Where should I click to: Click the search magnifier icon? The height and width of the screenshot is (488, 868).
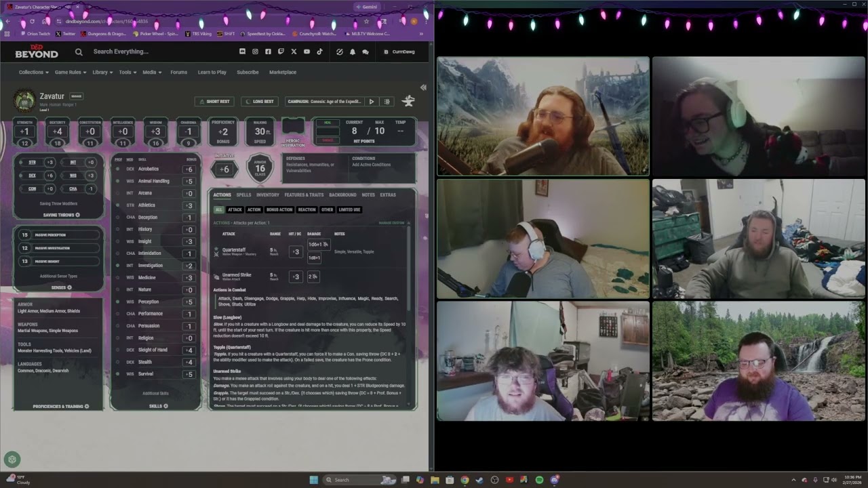coord(79,52)
